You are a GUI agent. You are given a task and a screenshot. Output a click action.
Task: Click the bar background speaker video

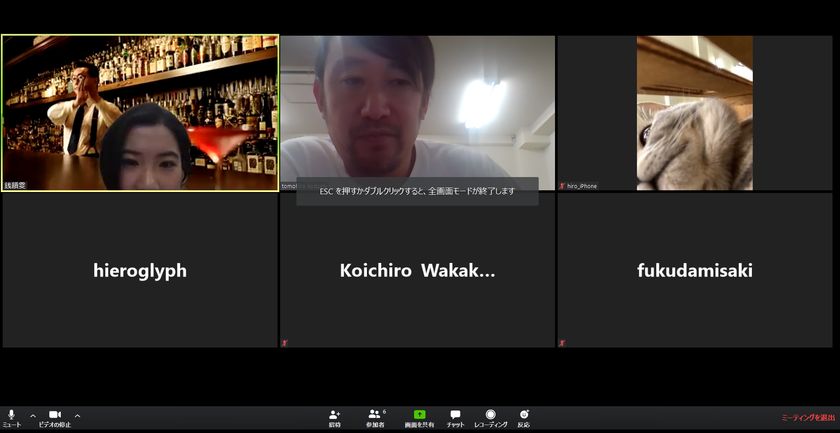[x=140, y=112]
